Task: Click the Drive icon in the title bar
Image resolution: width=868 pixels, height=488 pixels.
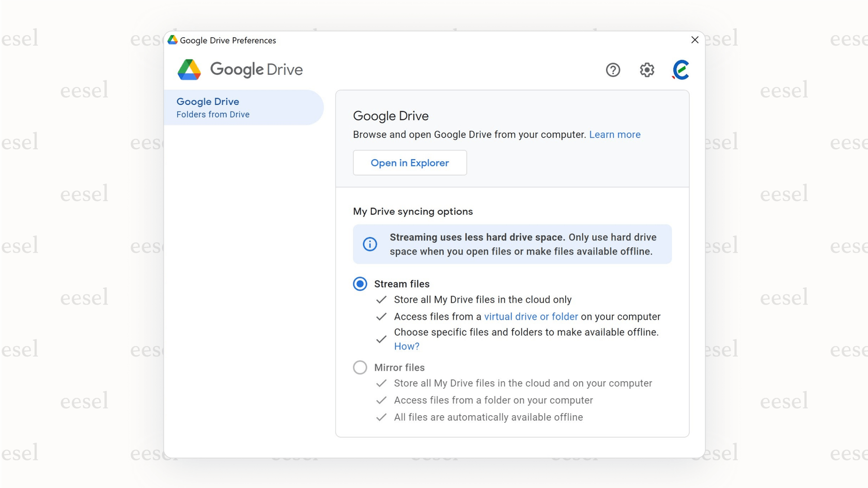Action: coord(172,40)
